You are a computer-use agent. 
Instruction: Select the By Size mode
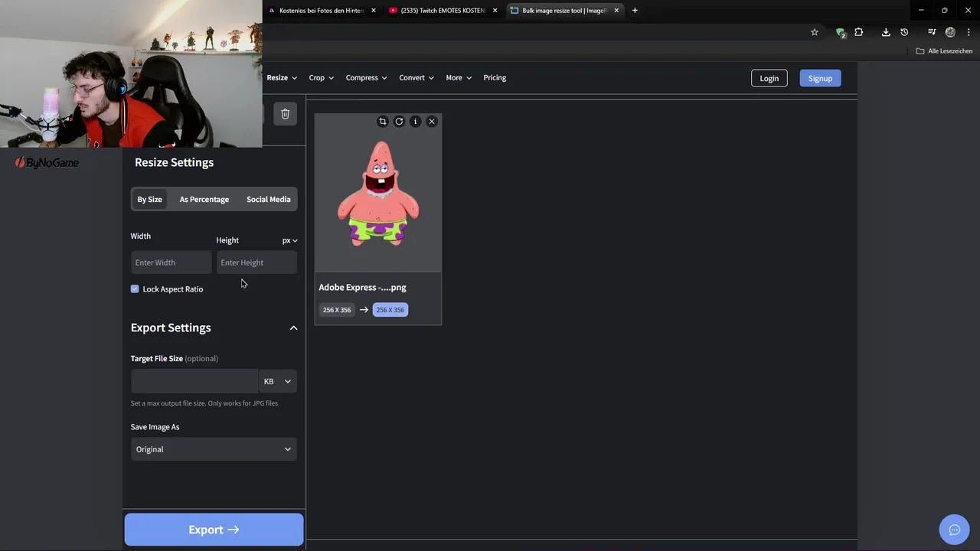coord(149,199)
